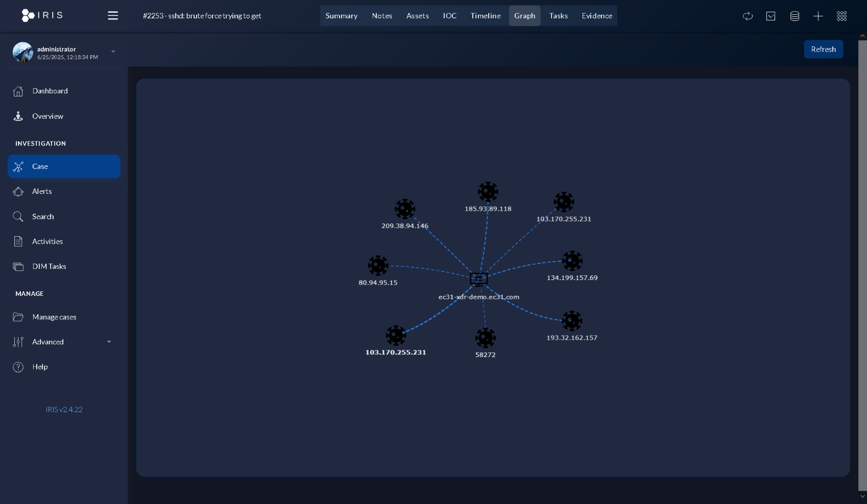Open Alerts in sidebar

64,191
